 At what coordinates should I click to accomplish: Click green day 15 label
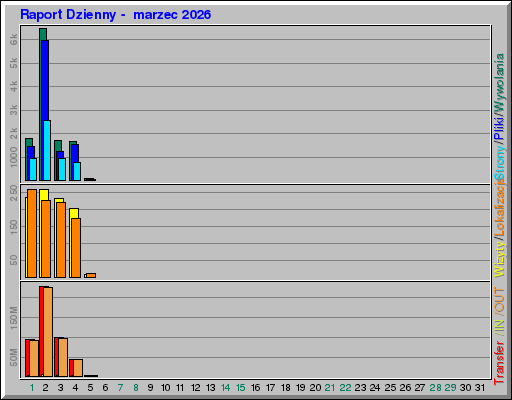(241, 388)
